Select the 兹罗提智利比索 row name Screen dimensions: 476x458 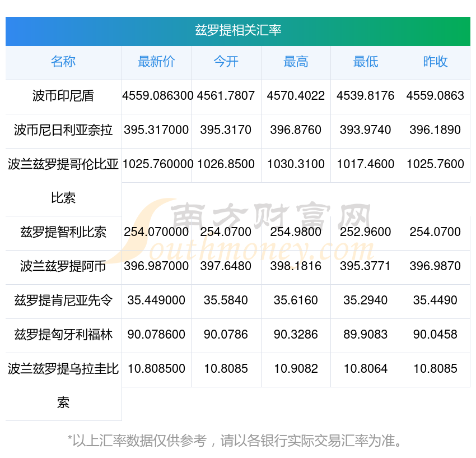click(63, 233)
